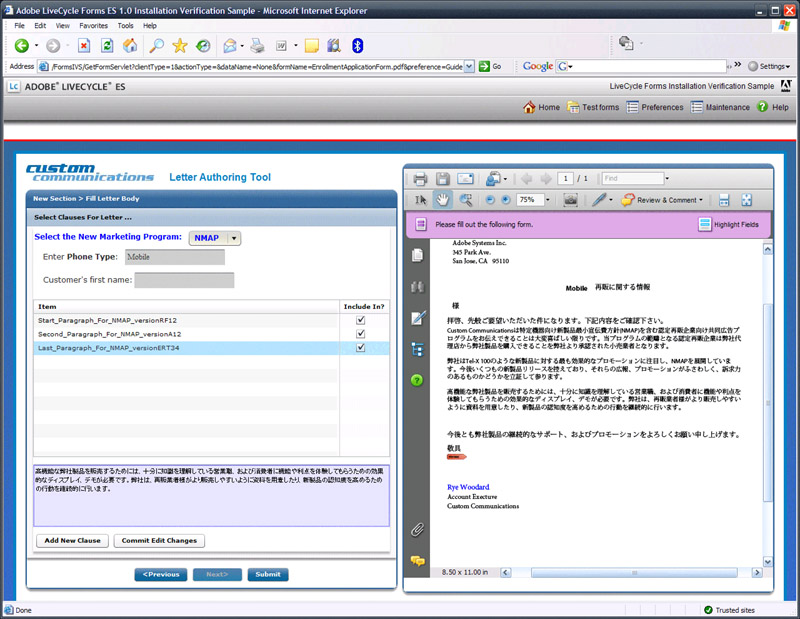This screenshot has width=800, height=619.
Task: Uncheck Last_Paragraph_For_NMAP_versionERT34 include box
Action: 361,348
